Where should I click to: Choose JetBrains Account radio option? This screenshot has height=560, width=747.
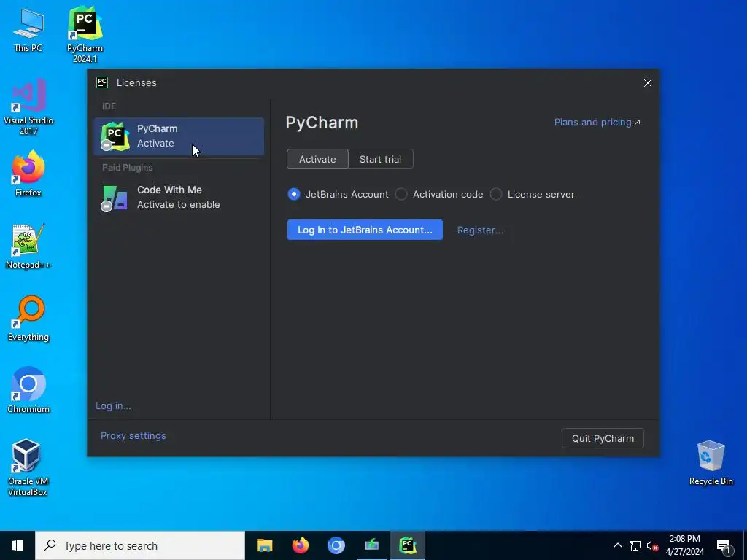click(338, 194)
